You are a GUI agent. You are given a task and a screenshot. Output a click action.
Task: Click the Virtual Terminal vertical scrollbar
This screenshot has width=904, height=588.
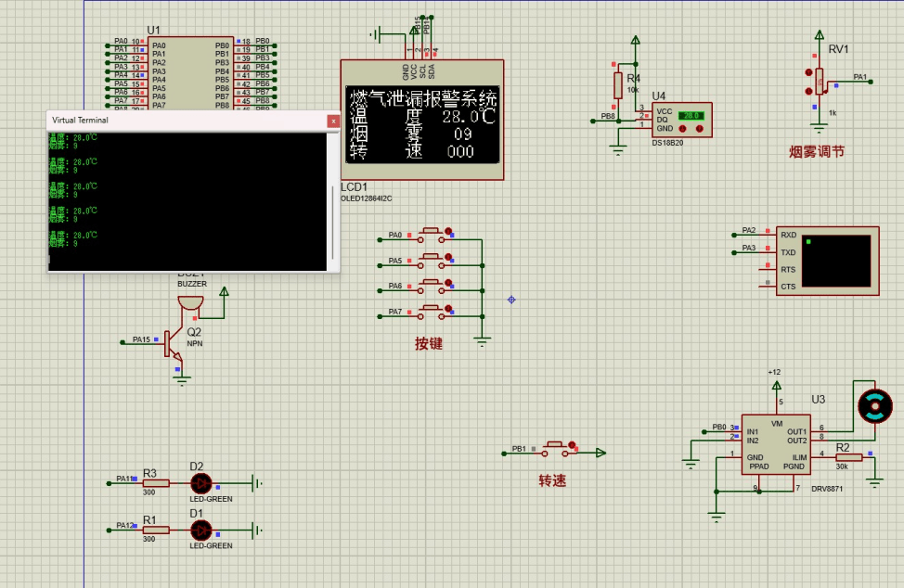[x=334, y=223]
